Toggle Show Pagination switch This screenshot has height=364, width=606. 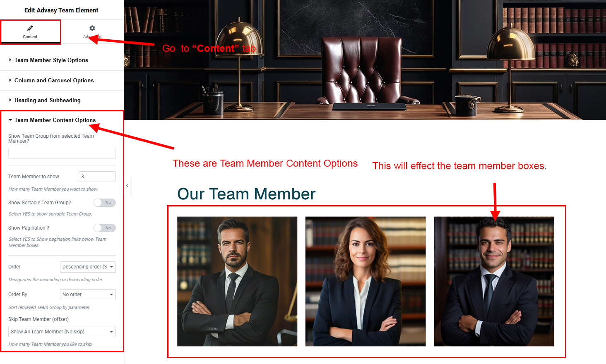click(x=104, y=228)
